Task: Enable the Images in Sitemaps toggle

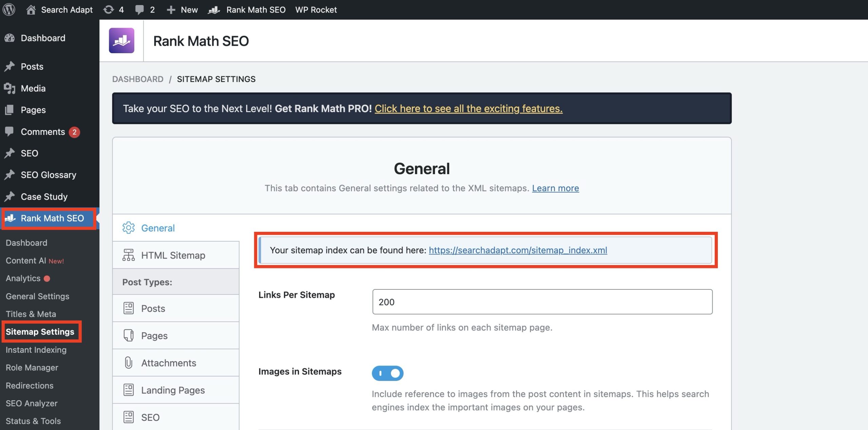Action: click(388, 372)
